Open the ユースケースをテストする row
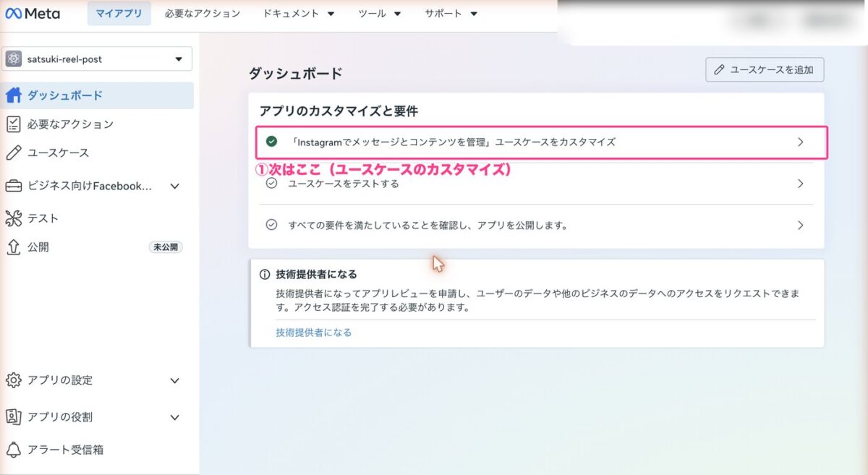Viewport: 868px width, 475px height. pos(536,184)
